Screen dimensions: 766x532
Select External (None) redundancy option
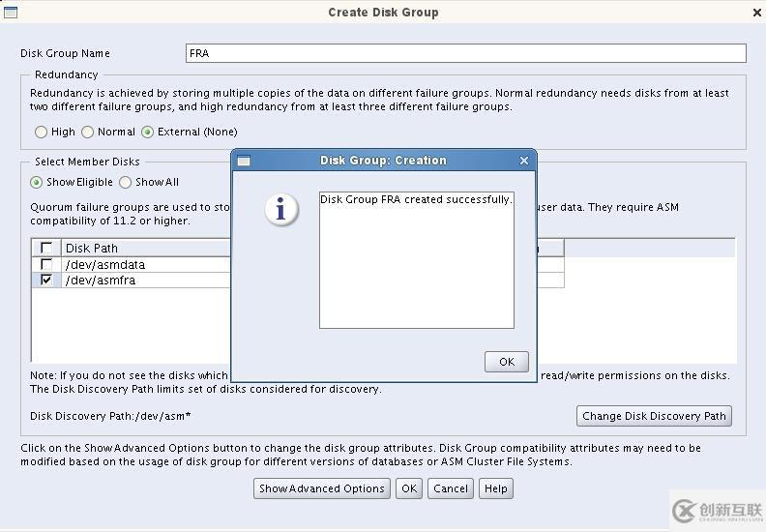148,132
